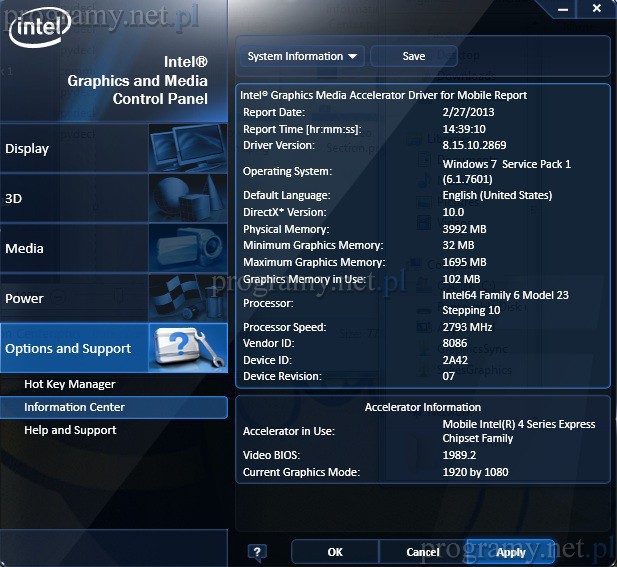Apply the current settings
The width and height of the screenshot is (617, 567).
pos(510,552)
